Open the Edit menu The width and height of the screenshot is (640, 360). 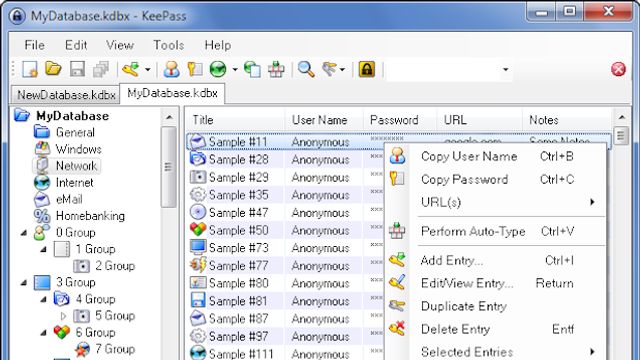(x=76, y=45)
